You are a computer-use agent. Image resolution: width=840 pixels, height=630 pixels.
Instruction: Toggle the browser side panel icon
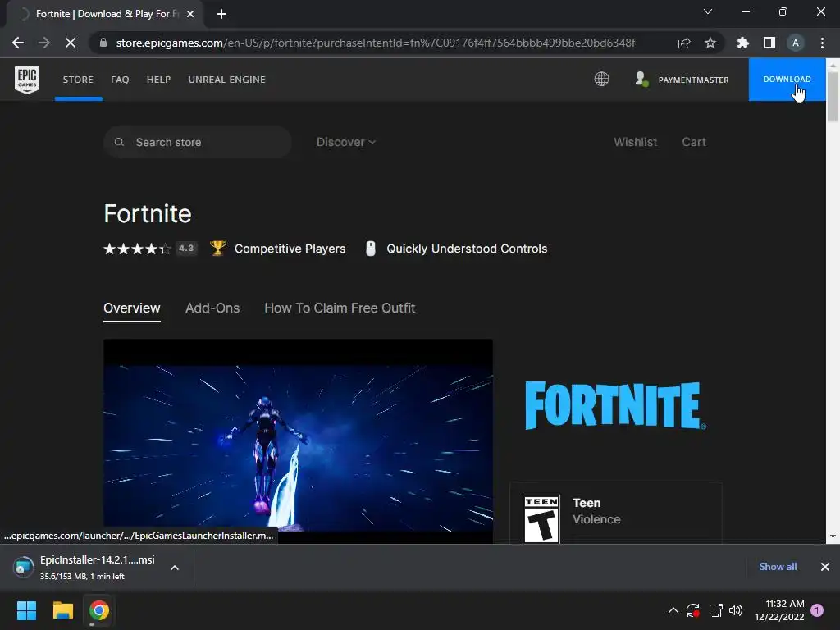(x=769, y=43)
